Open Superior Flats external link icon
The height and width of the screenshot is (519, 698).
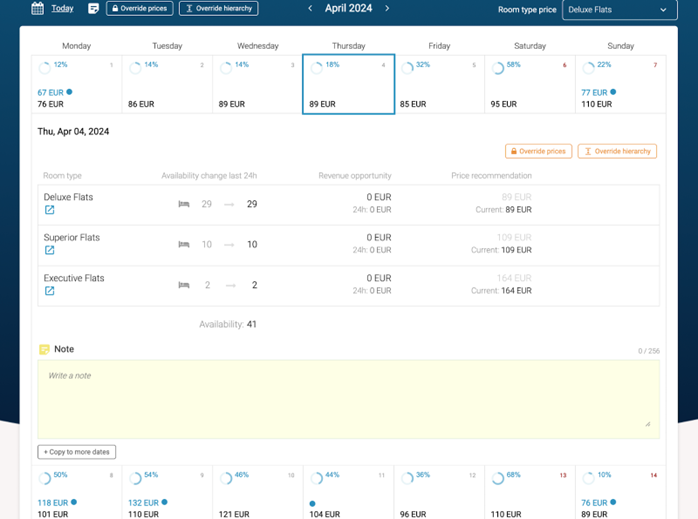[x=49, y=251]
